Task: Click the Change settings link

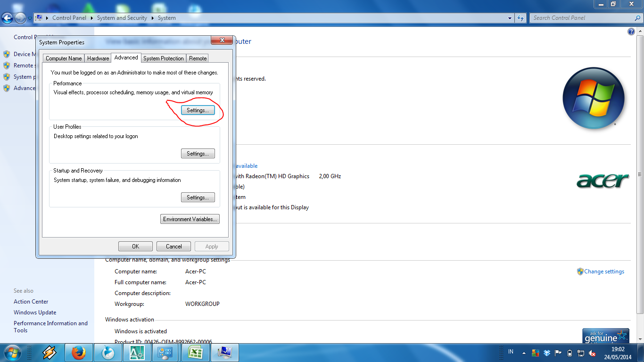Action: click(x=604, y=271)
